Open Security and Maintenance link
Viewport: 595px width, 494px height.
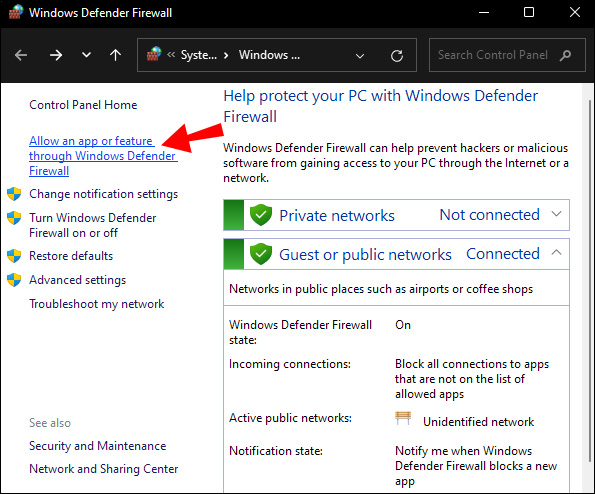point(98,446)
